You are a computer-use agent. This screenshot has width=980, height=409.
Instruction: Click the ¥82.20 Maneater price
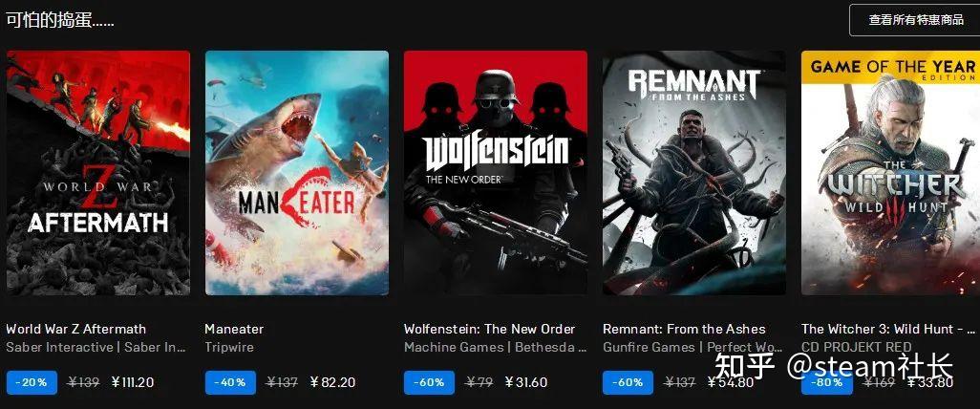click(330, 382)
